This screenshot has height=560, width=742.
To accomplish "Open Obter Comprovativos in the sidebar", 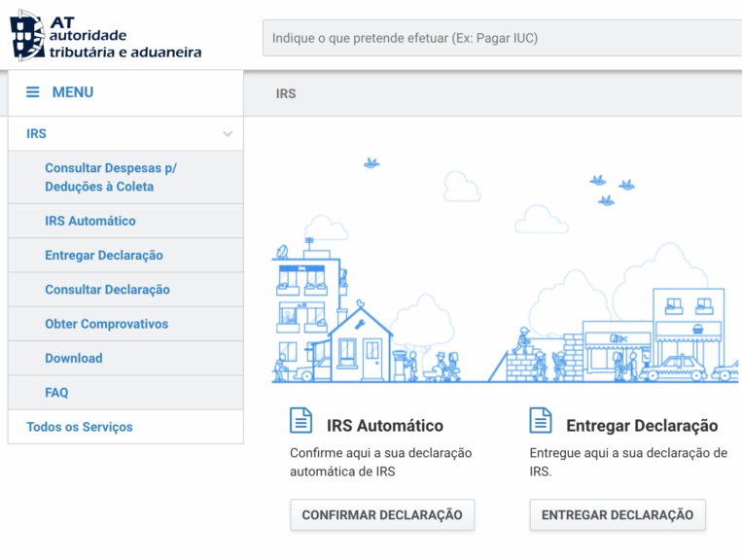I will pyautogui.click(x=106, y=324).
